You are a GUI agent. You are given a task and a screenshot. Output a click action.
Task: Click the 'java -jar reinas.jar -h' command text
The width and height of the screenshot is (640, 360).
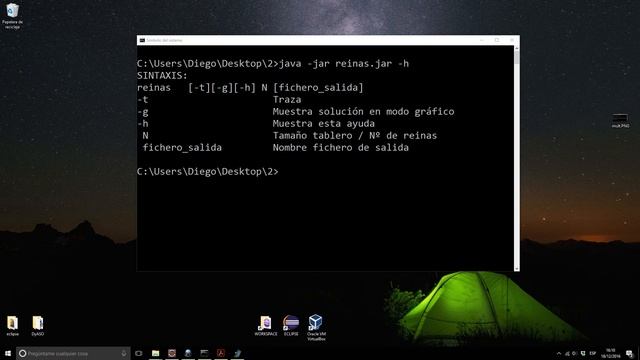[x=344, y=64]
